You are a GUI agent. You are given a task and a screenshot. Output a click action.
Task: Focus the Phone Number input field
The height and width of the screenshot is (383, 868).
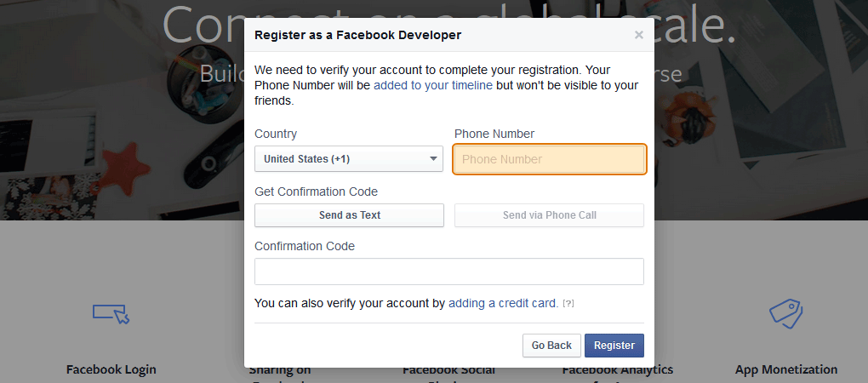(x=550, y=159)
